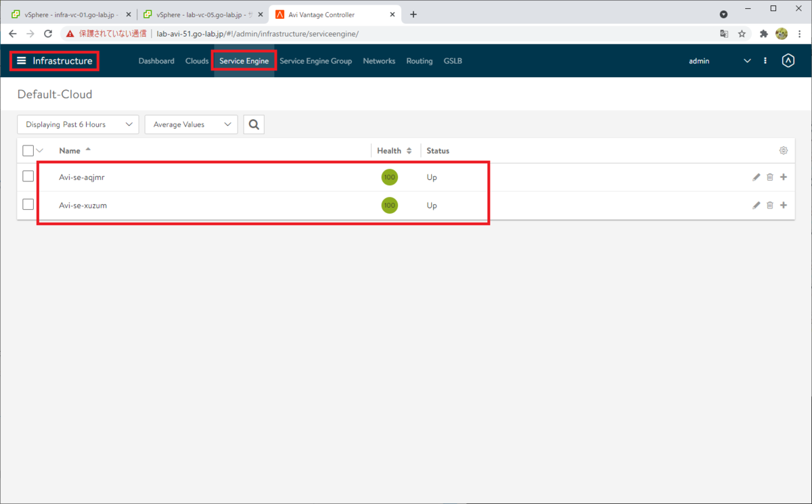Sort by Name column arrow
The image size is (812, 504).
(x=88, y=150)
